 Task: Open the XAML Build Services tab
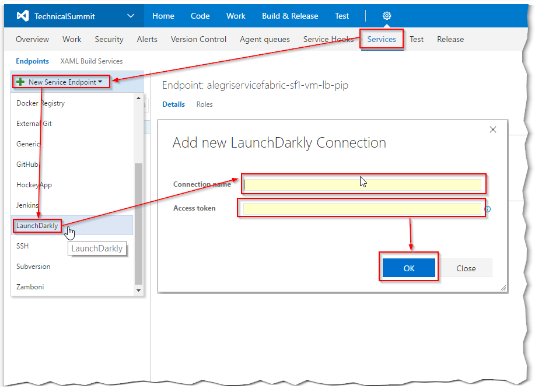pyautogui.click(x=92, y=61)
